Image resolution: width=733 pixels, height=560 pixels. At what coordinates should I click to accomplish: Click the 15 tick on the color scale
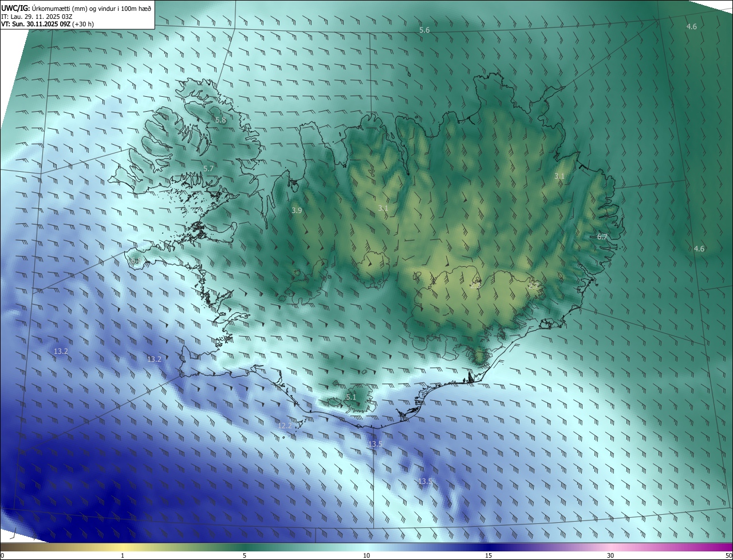(x=488, y=556)
